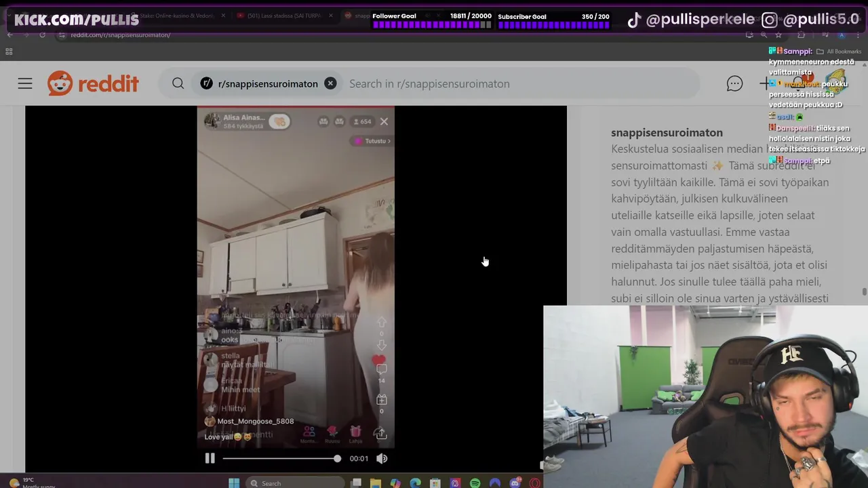Screen dimensions: 868x488
Task: Pause the Reddit video playback
Action: [x=210, y=458]
